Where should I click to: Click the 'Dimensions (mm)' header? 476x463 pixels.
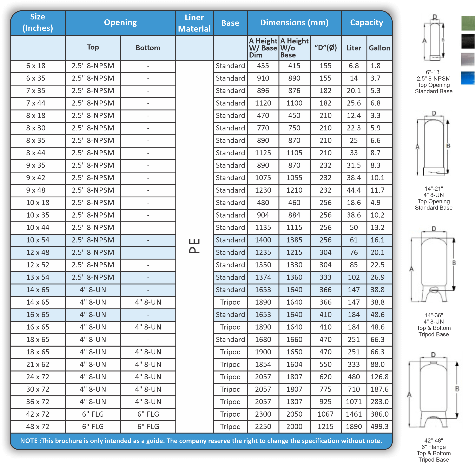(294, 23)
